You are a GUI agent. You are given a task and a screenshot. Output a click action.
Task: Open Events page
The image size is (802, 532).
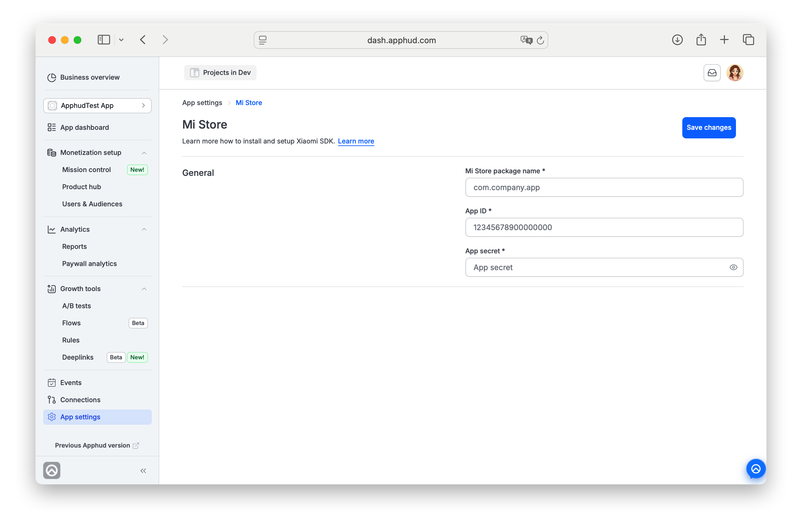(x=70, y=383)
